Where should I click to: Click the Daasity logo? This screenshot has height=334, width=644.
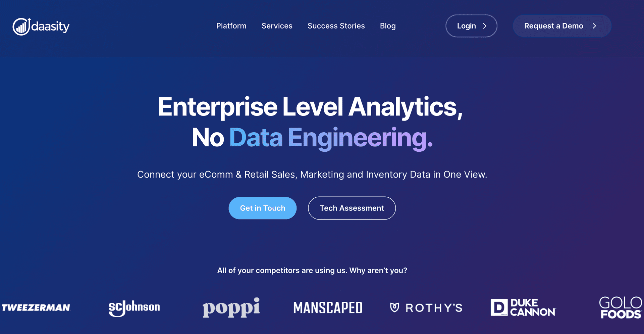tap(41, 26)
